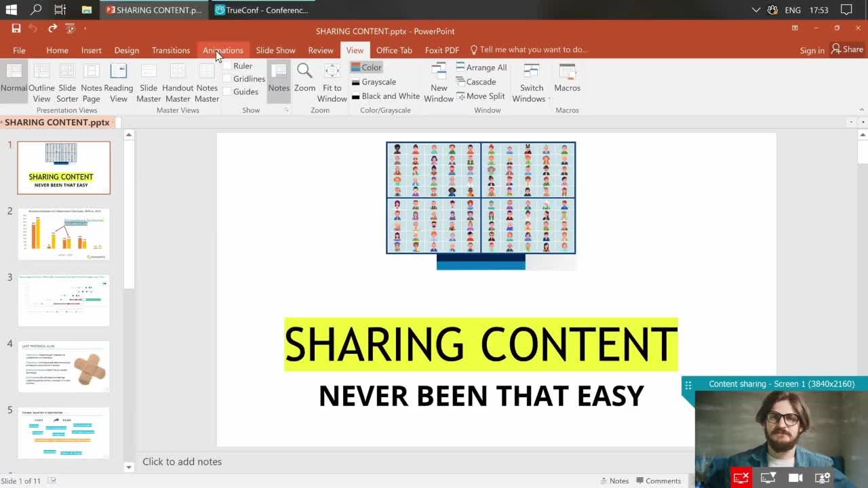
Task: Open the Transitions ribbon tab
Action: pyautogui.click(x=171, y=50)
